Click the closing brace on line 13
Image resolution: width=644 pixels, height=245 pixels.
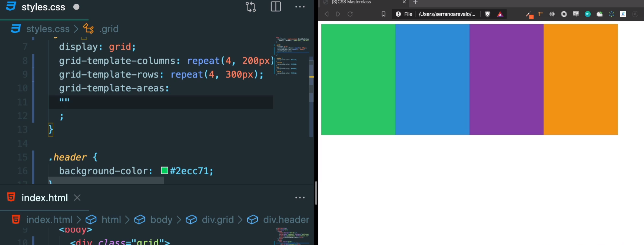(51, 130)
